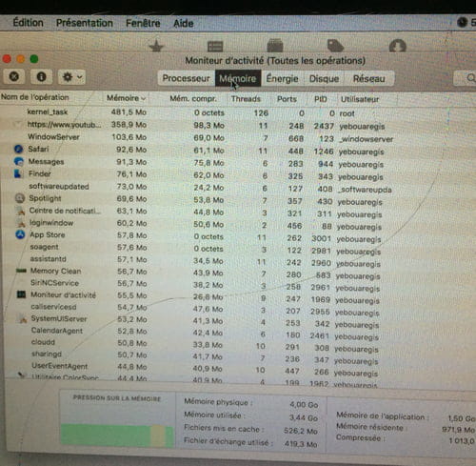Click PID 2437 cell
The image size is (476, 466).
[324, 126]
